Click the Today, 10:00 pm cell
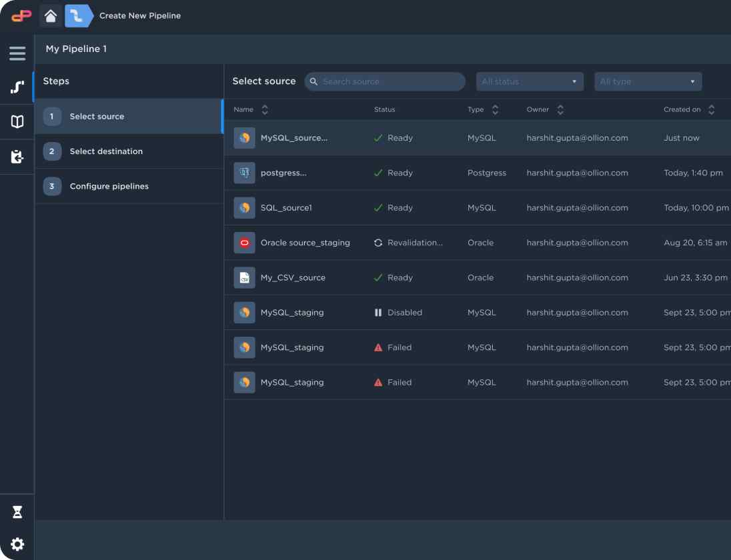The height and width of the screenshot is (560, 731). click(696, 208)
